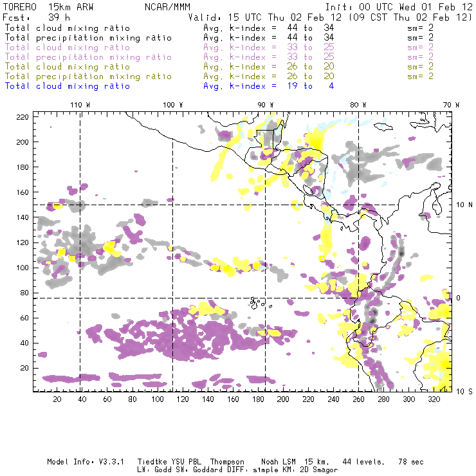Click the 'Fcst: 39 h' forecast hour text
476x476 pixels.
[x=36, y=17]
